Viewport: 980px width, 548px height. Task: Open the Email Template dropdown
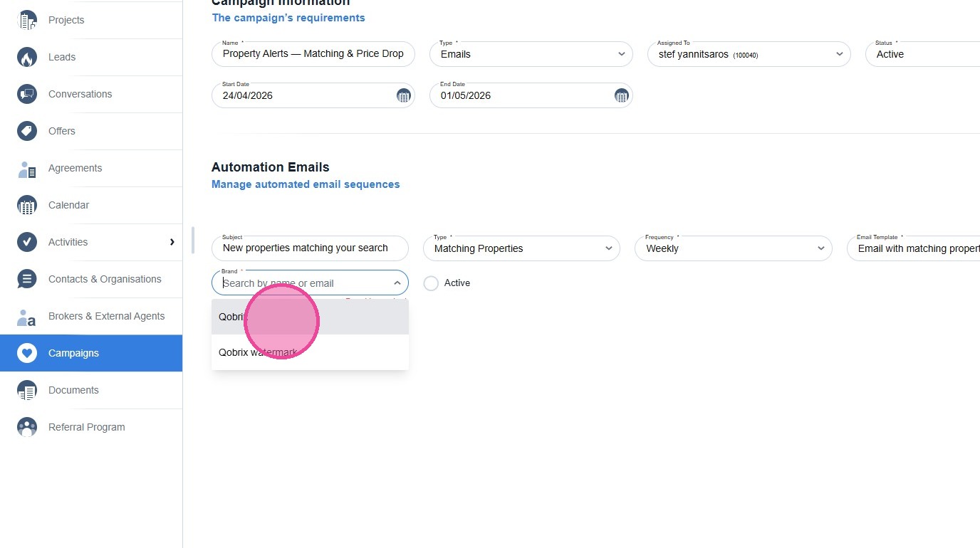(x=914, y=248)
